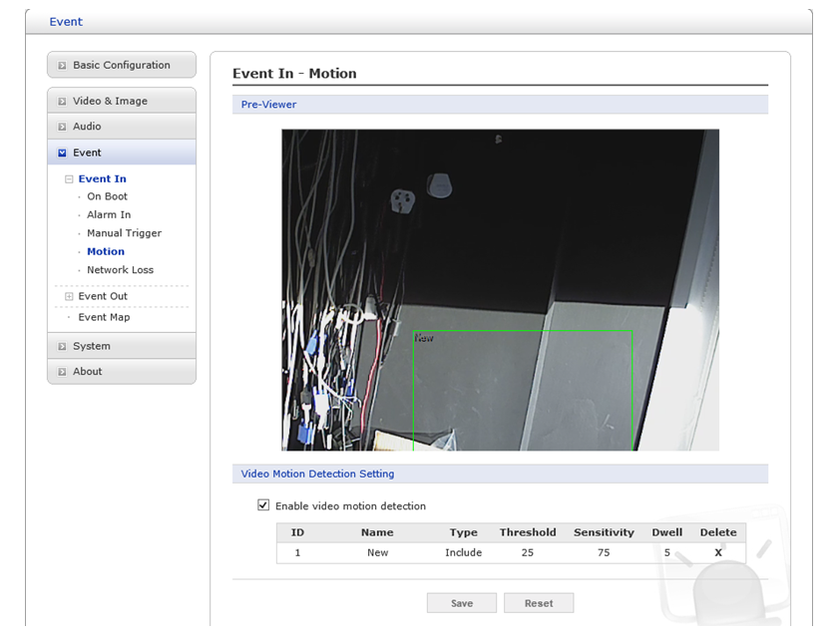Click the camera preview image
The height and width of the screenshot is (641, 840).
tap(501, 290)
